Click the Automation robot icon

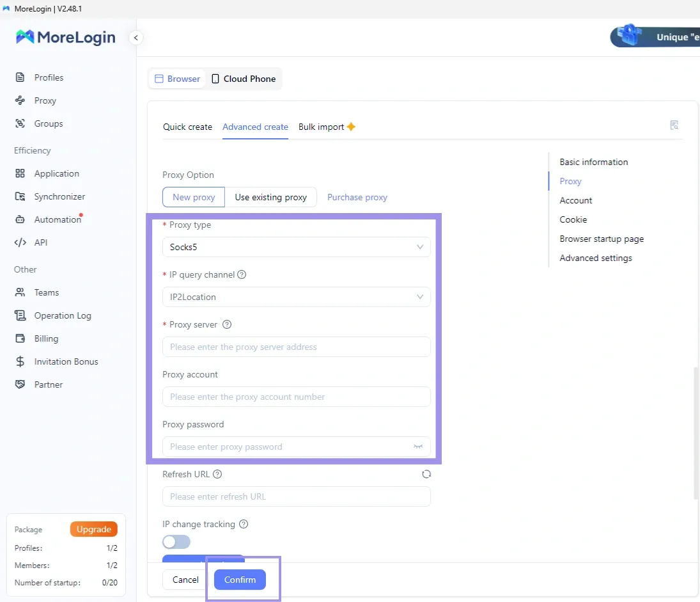[20, 219]
